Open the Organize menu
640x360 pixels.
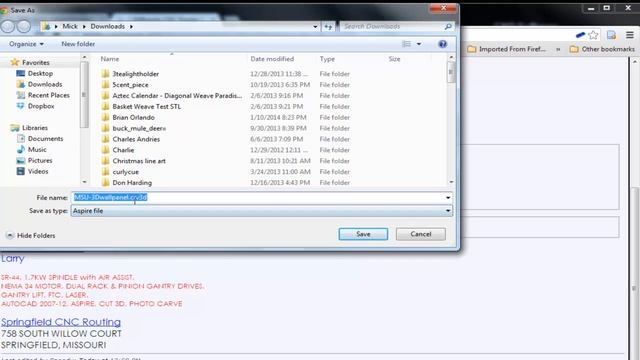(26, 44)
